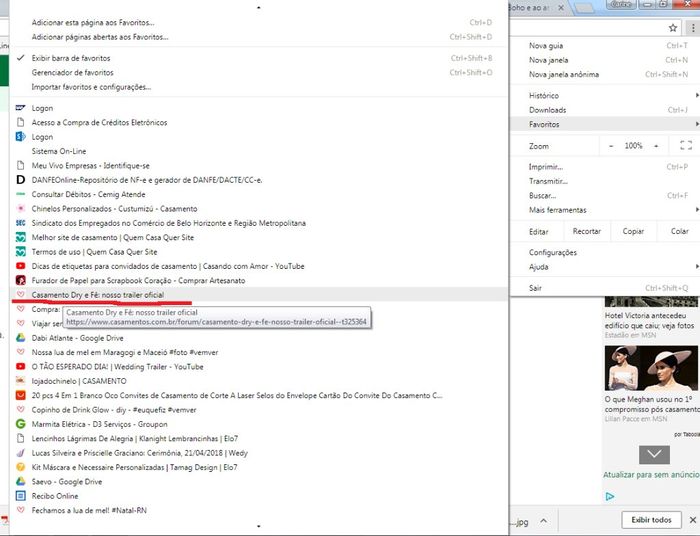This screenshot has width=700, height=536.
Task: Click the Recibo Online bookmark icon
Action: 21,496
